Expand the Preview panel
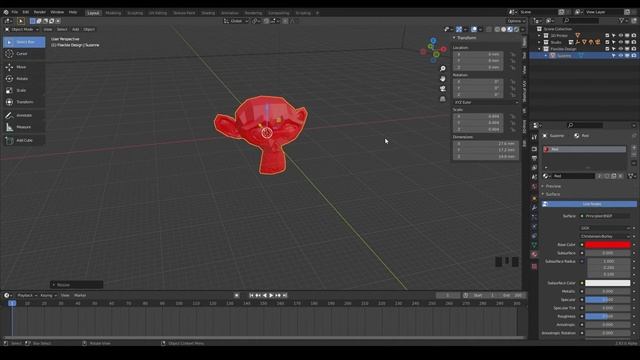The image size is (640, 360). point(553,186)
